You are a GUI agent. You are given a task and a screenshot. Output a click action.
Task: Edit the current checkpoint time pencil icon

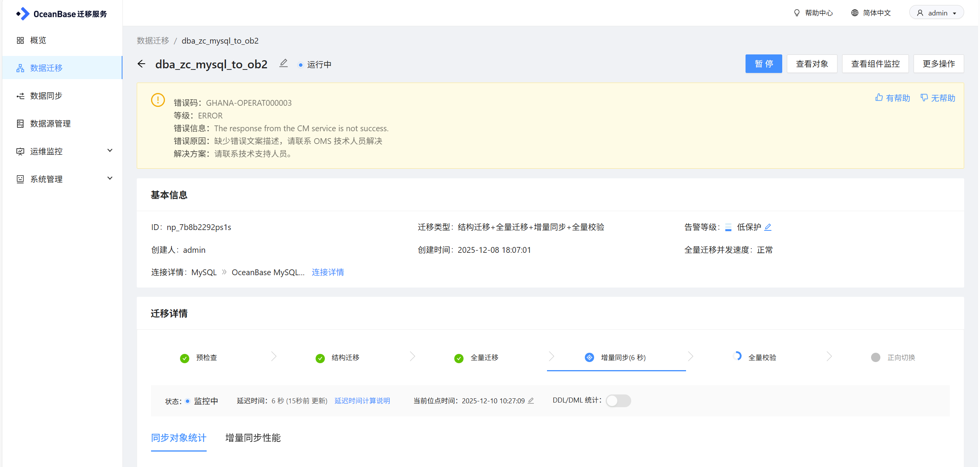click(531, 401)
